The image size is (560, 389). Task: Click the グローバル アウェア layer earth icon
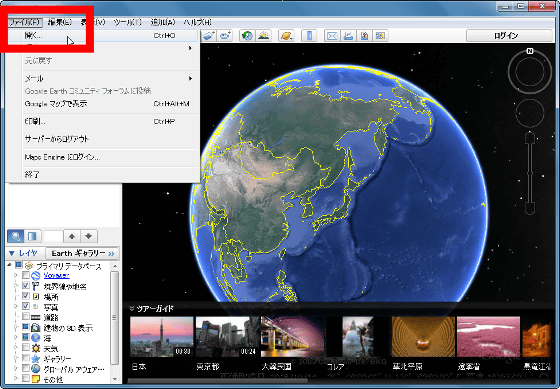[x=36, y=369]
